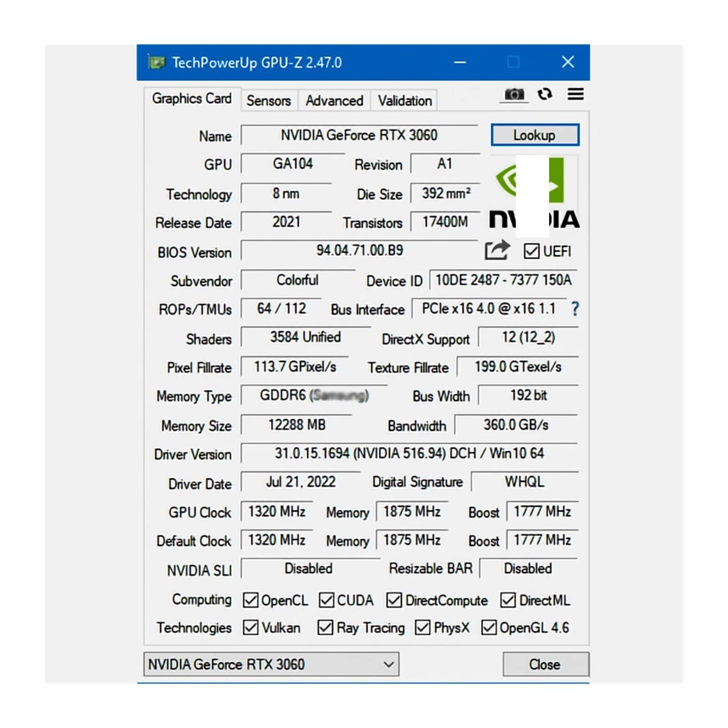Click the Release Date value 2021
The width and height of the screenshot is (728, 728).
tap(286, 222)
